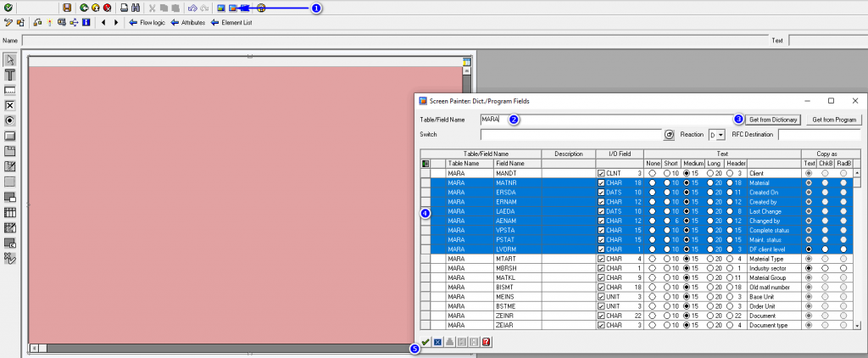Click the Undo arrow icon
Screen dimensions: 868x358
tap(192, 8)
